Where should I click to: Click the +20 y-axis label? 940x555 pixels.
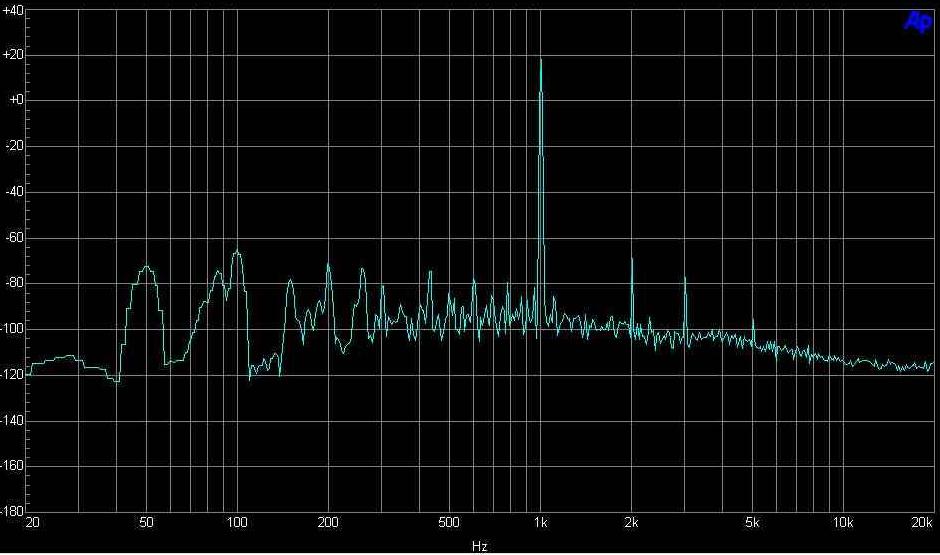pyautogui.click(x=13, y=55)
